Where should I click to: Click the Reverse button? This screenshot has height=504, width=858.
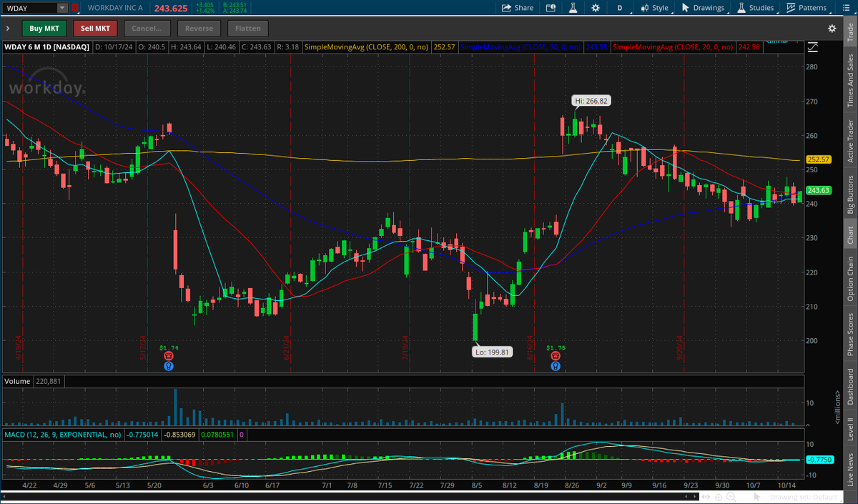199,29
